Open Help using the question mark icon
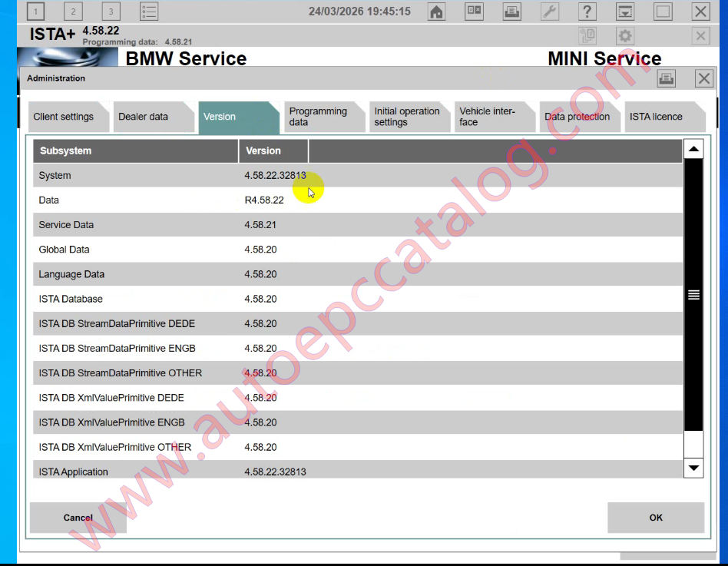This screenshot has height=566, width=728. (x=587, y=12)
